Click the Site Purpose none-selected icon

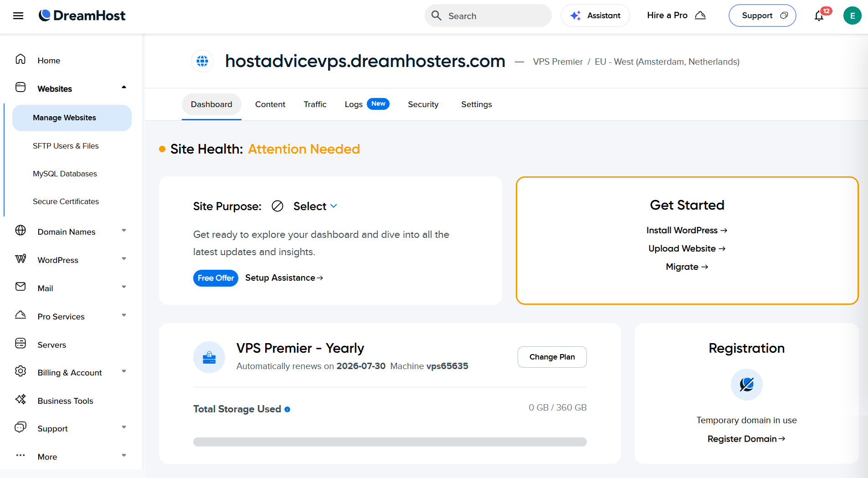[x=277, y=206]
